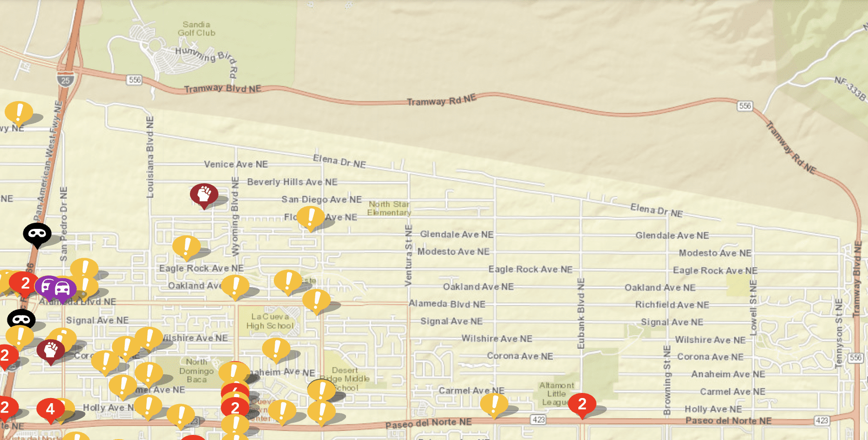Click the yellow alert marker near Desert Ridge Middle School
Image resolution: width=868 pixels, height=440 pixels.
[321, 391]
